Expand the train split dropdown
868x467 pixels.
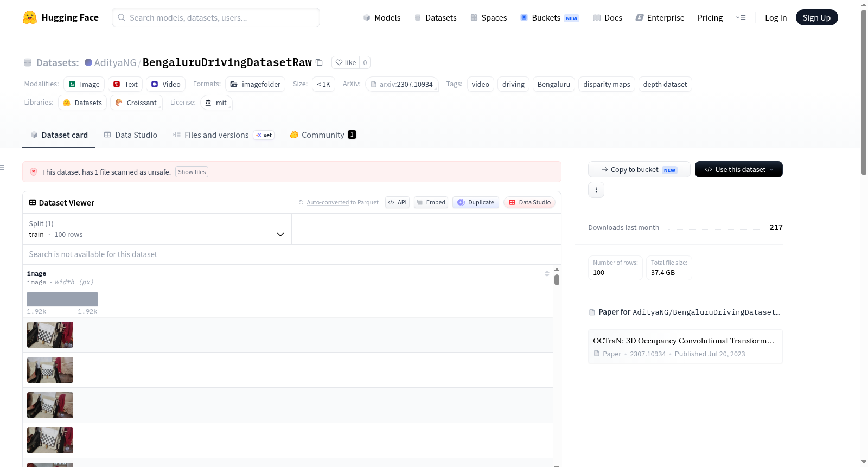click(157, 229)
